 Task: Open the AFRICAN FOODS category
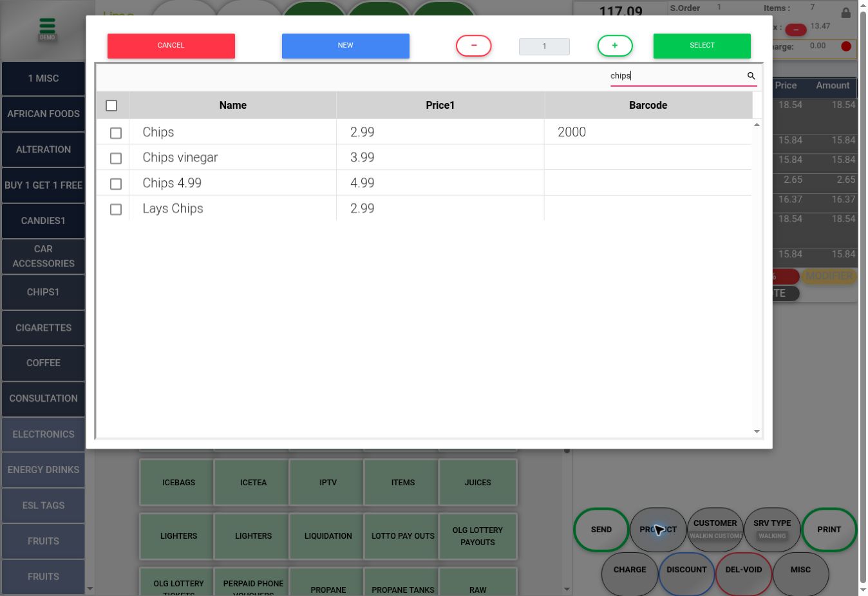43,114
